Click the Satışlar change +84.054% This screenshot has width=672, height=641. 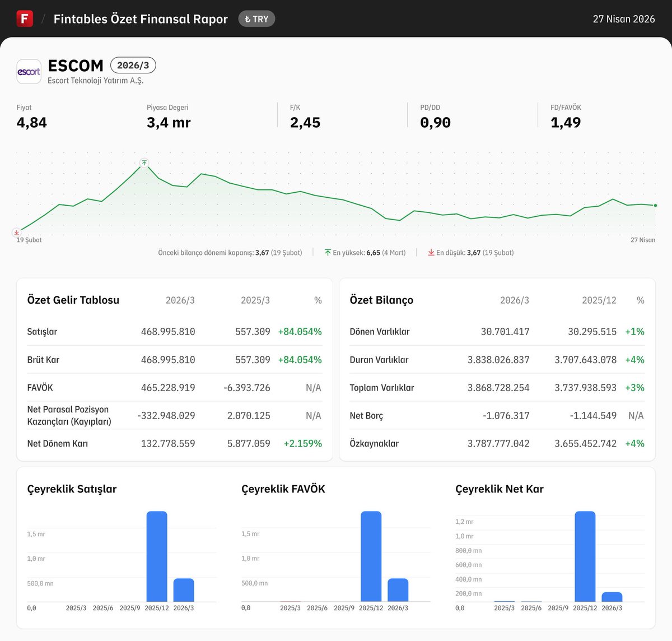click(300, 332)
